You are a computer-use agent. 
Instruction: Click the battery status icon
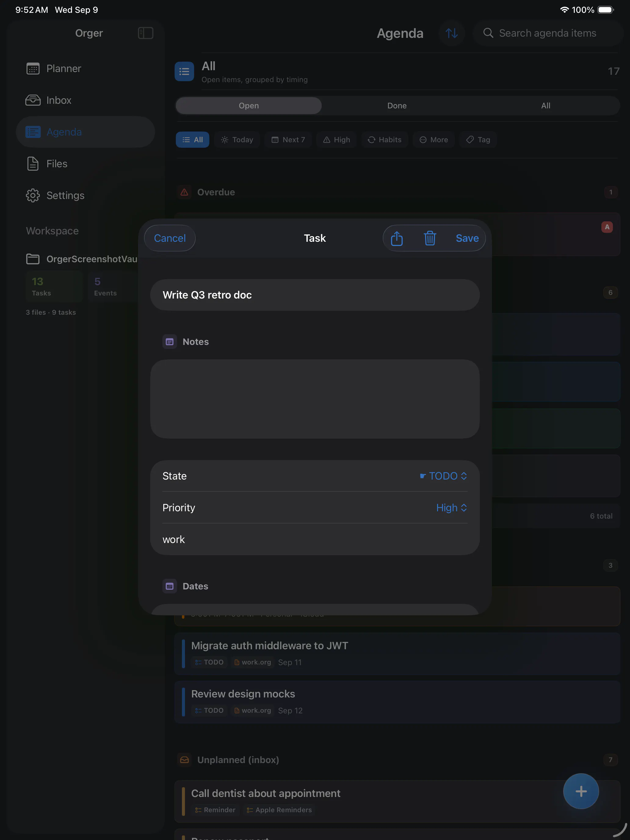[605, 10]
